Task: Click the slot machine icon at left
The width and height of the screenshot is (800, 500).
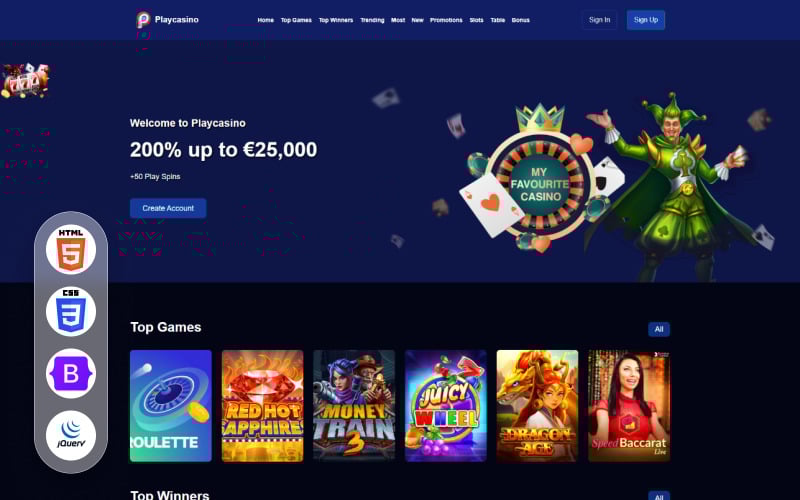Action: 26,81
